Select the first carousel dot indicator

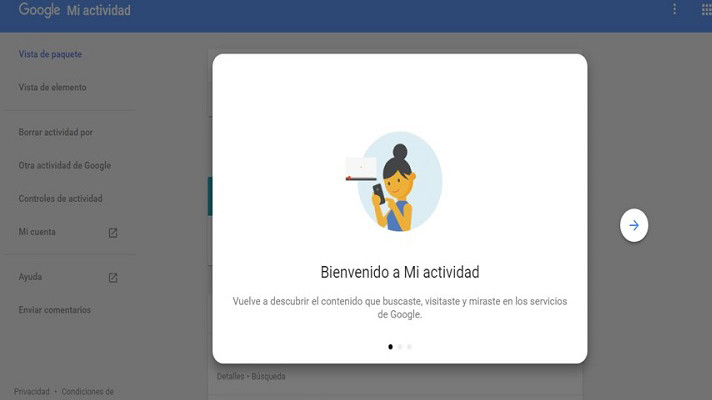[x=390, y=347]
